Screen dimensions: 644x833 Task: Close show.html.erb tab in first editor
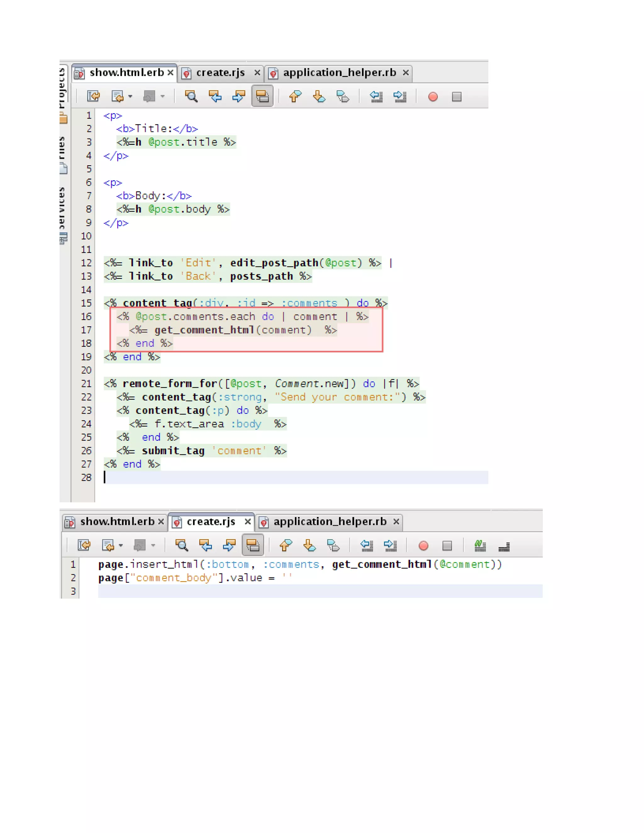170,73
